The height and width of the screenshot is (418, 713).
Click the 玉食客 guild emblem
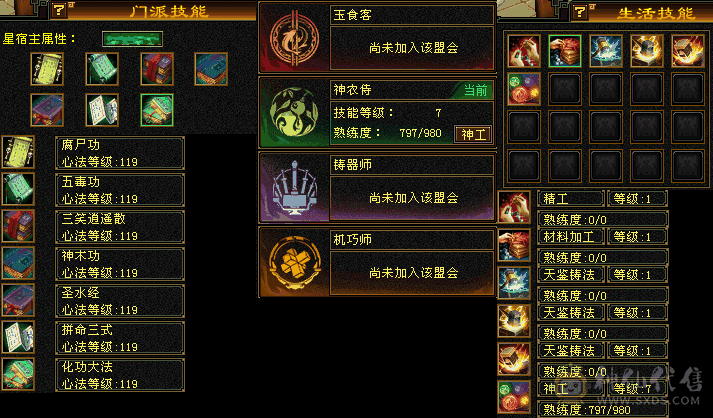(x=294, y=39)
